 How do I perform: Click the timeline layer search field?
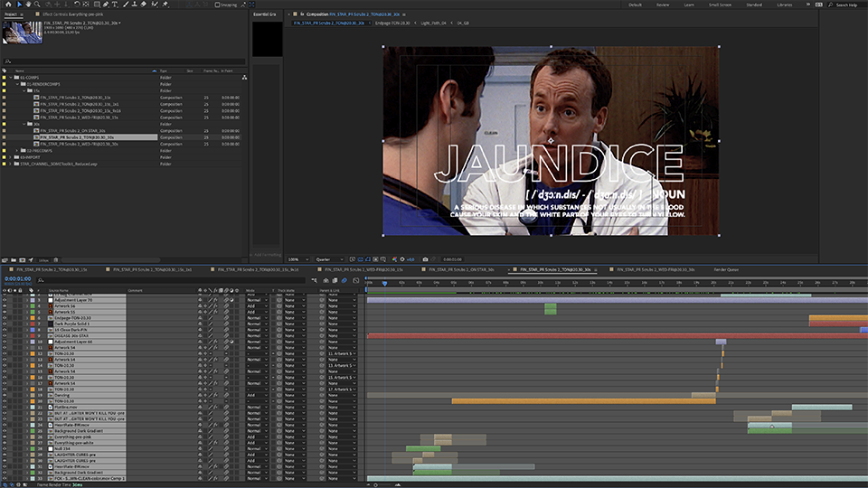coord(172,280)
